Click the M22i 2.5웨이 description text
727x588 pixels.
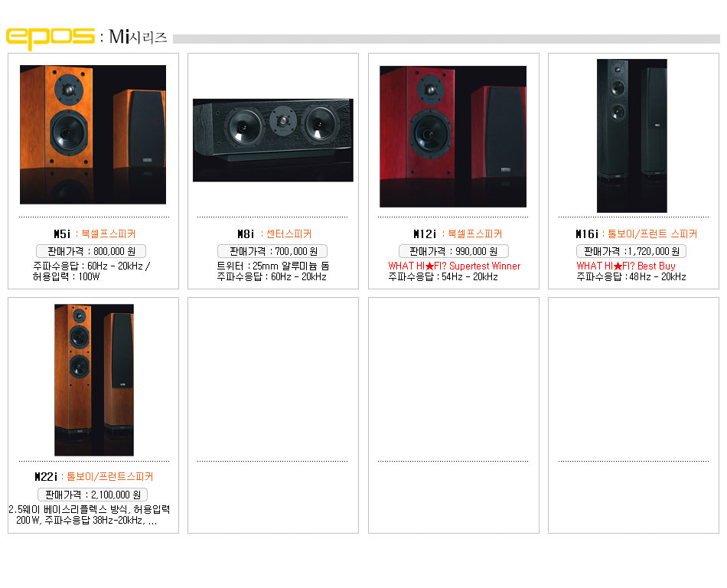[89, 514]
